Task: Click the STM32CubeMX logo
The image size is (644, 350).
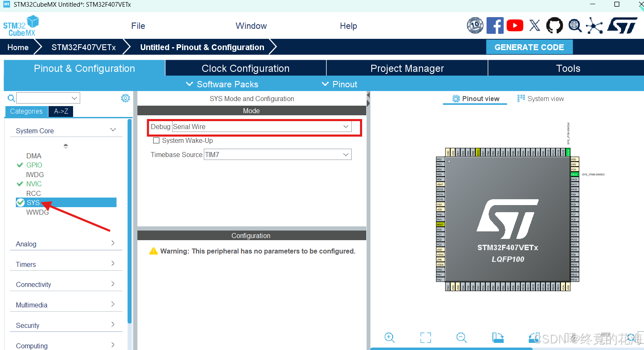Action: click(x=21, y=26)
